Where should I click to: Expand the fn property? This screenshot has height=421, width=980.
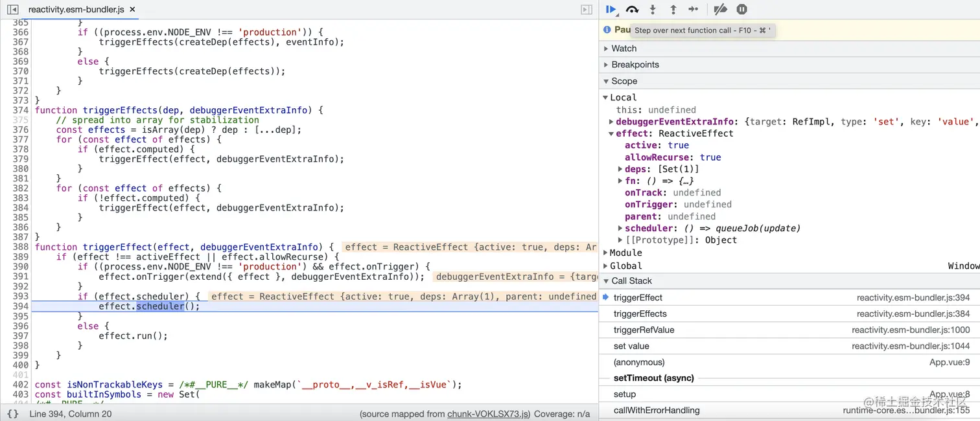pos(620,181)
